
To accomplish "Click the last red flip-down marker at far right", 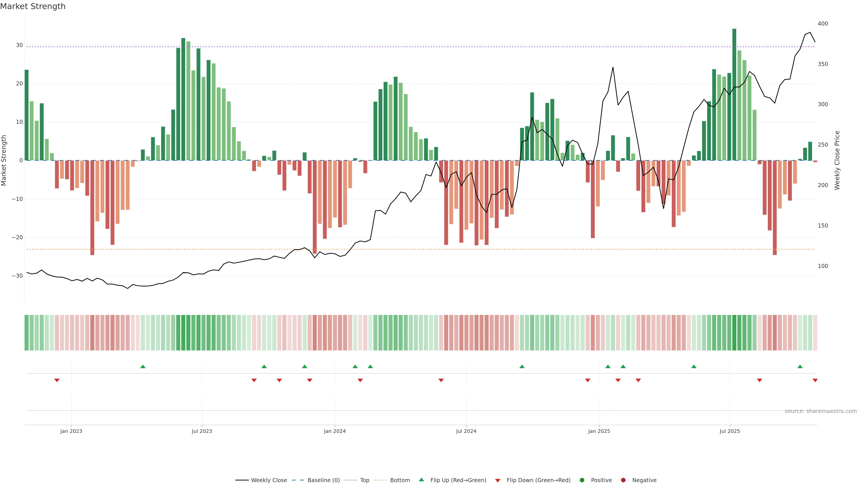I will [815, 380].
